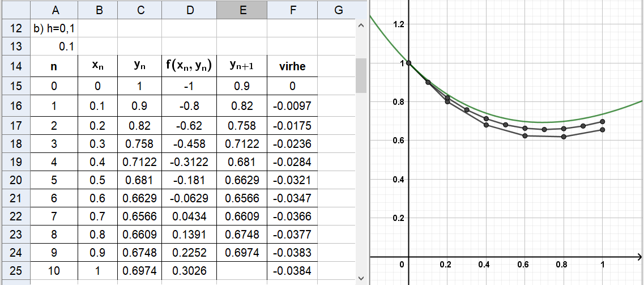
Task: Select row 25 header
Action: click(x=15, y=271)
